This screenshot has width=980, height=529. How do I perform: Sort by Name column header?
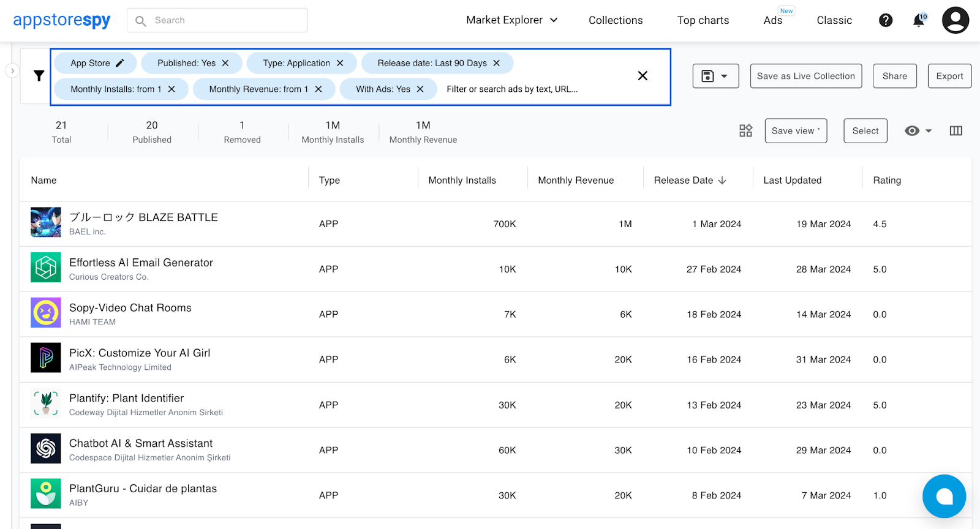(x=43, y=180)
